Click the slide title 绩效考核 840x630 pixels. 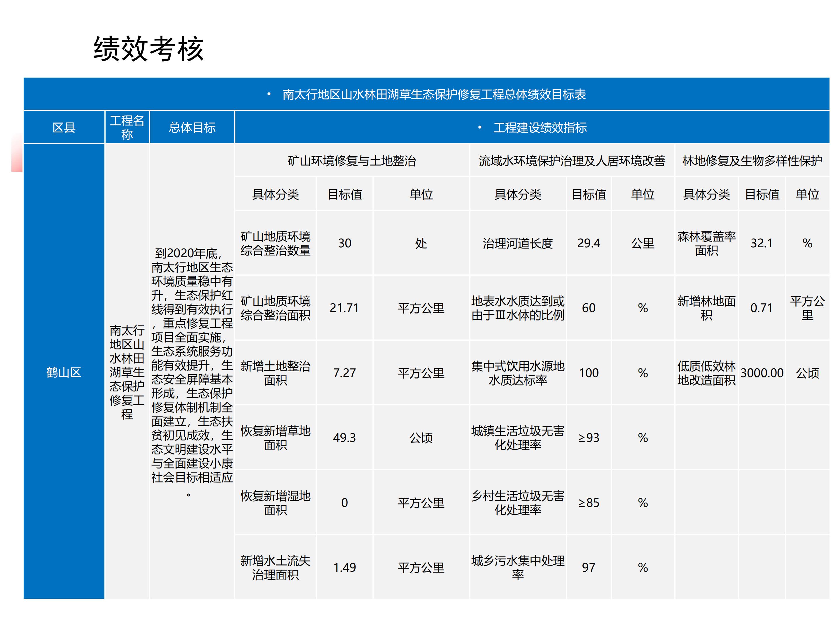148,49
